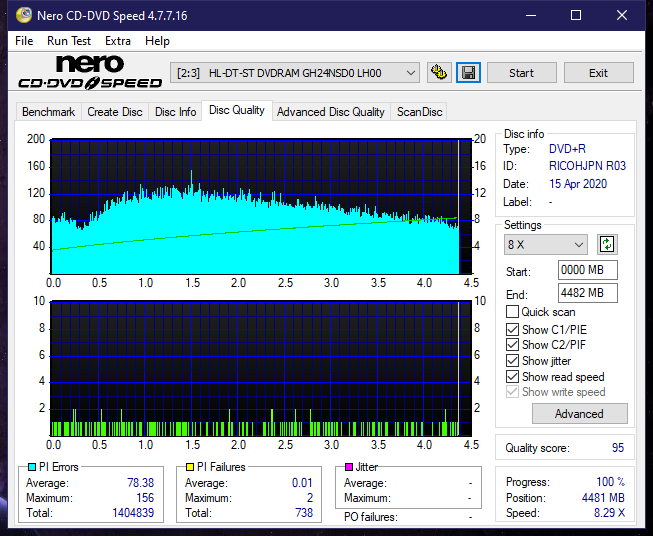Toggle Show jitter checkbox

(x=512, y=361)
